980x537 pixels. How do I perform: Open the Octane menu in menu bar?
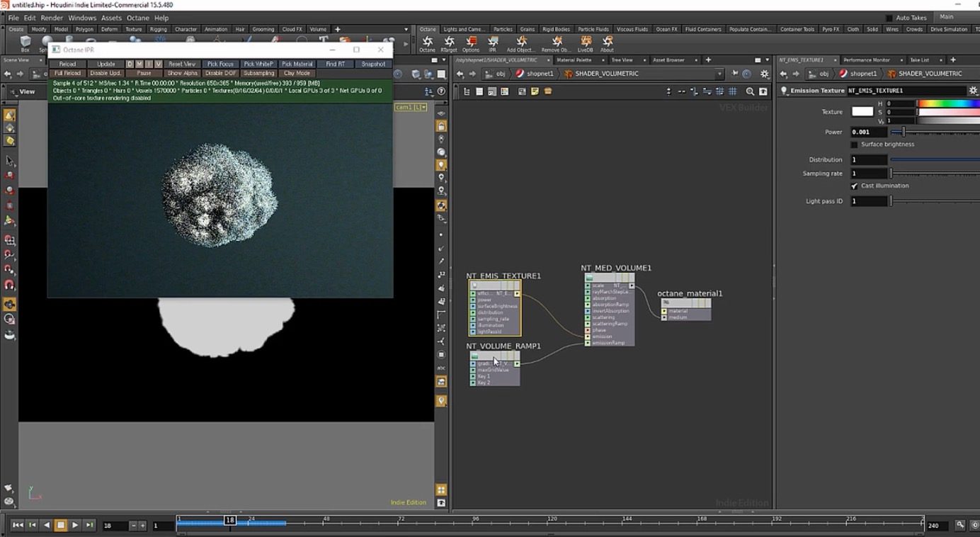[x=137, y=18]
